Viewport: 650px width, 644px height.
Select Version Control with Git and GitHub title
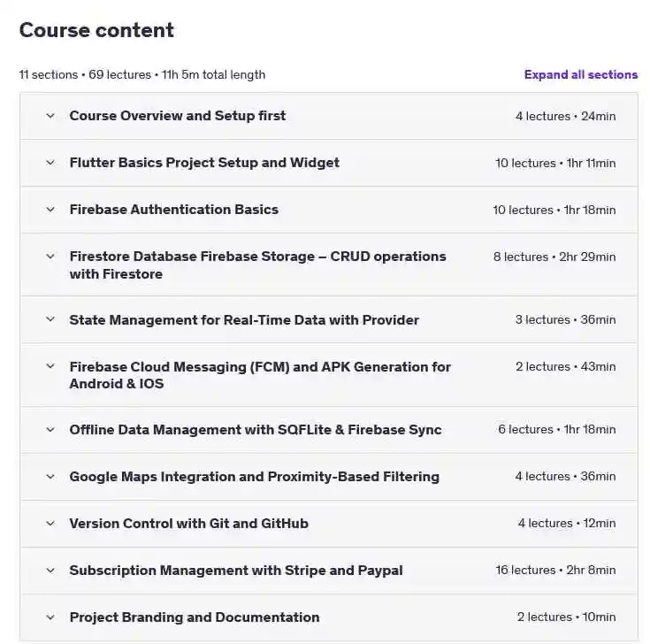click(x=189, y=524)
